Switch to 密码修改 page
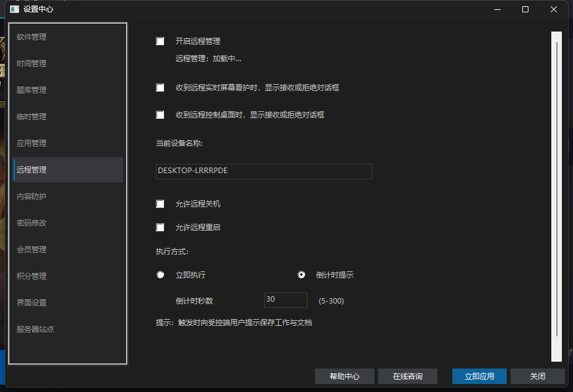The image size is (573, 392). coord(68,223)
